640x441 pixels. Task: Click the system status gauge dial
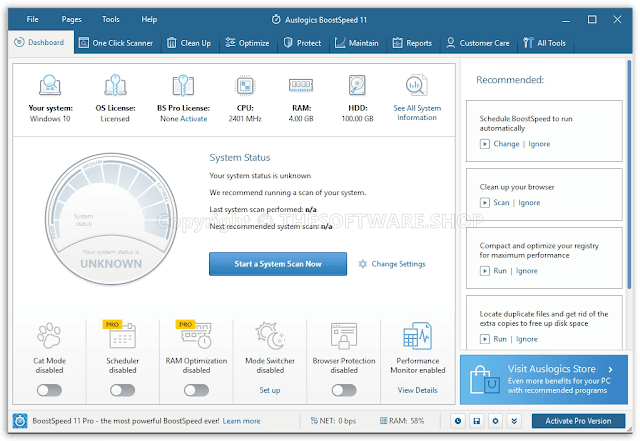[111, 219]
